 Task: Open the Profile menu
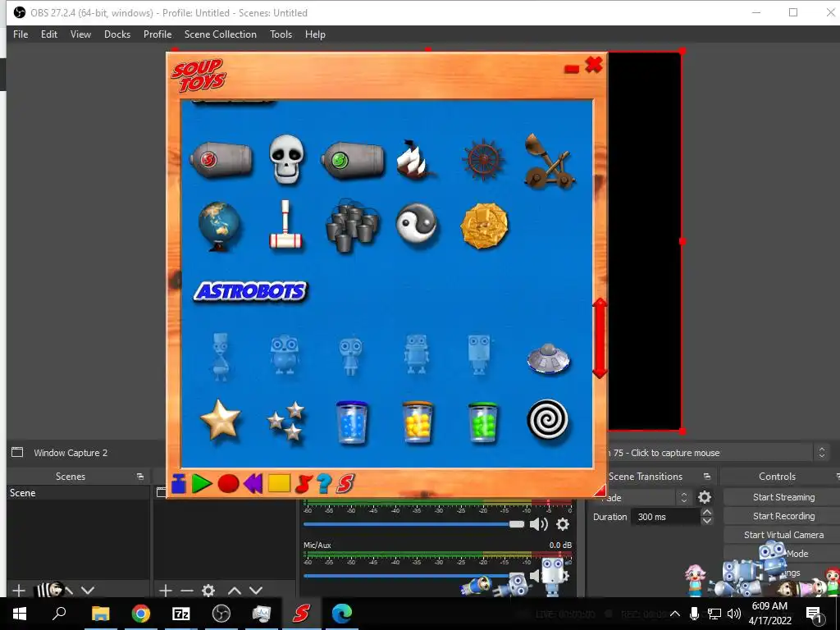(x=157, y=34)
